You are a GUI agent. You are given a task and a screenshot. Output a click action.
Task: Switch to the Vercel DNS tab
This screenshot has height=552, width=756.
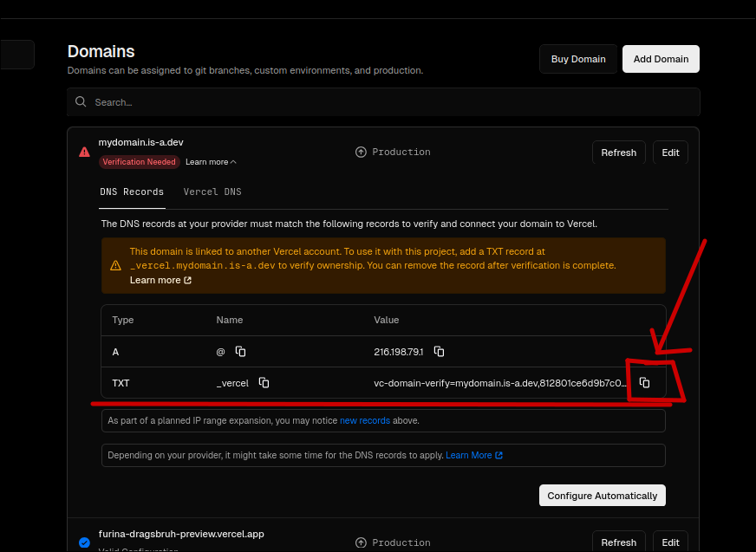tap(212, 192)
